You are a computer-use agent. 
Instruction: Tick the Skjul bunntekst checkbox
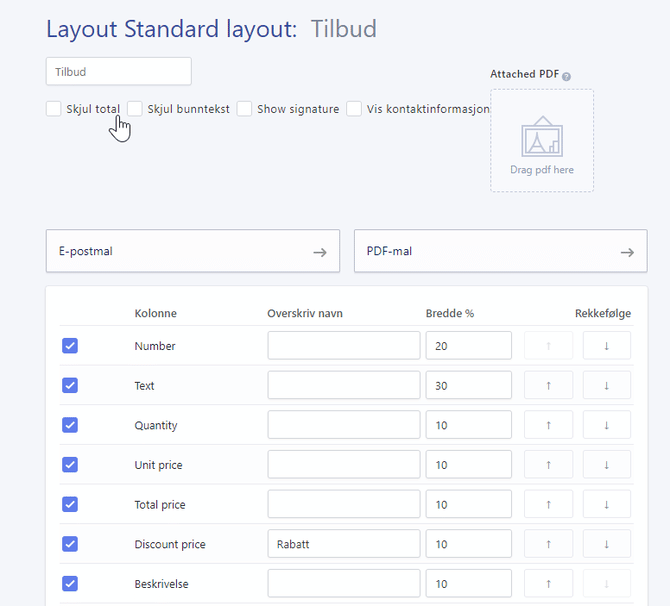[x=135, y=109]
